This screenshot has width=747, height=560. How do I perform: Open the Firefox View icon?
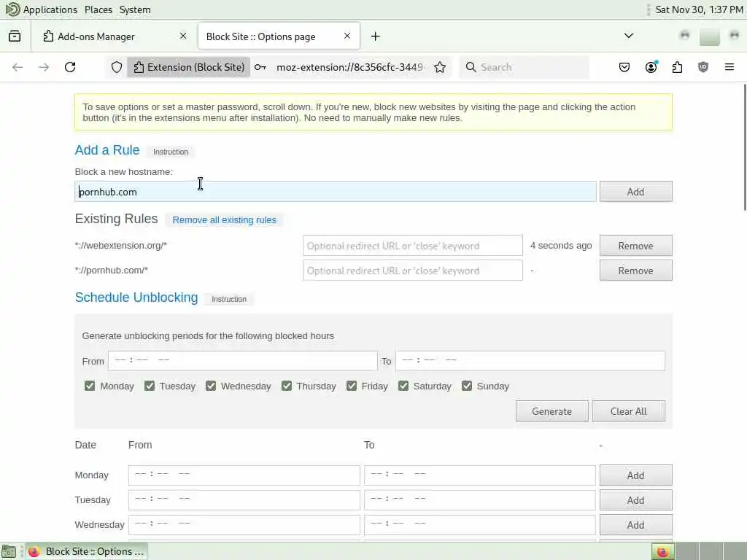pos(15,36)
